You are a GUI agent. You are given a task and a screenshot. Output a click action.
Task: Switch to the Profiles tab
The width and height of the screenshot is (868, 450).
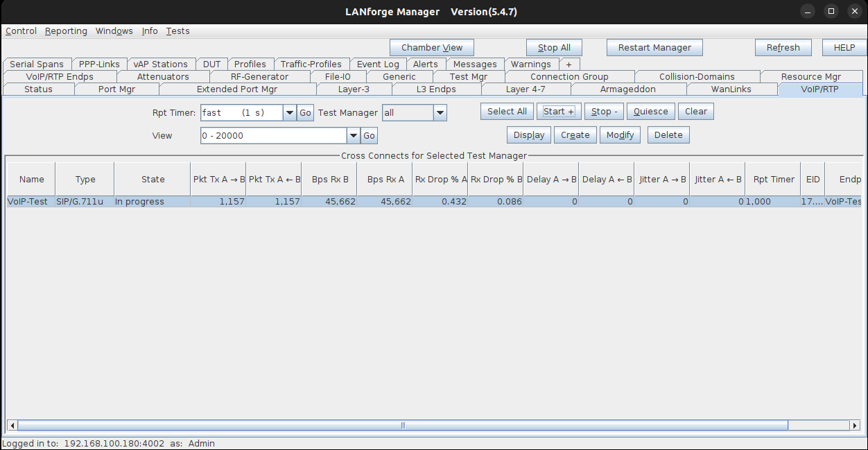click(x=250, y=64)
